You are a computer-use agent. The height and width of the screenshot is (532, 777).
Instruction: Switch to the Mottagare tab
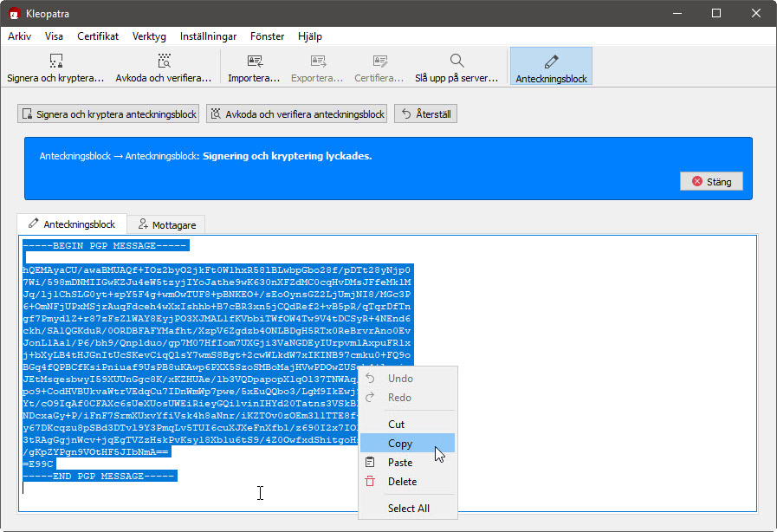coord(167,224)
